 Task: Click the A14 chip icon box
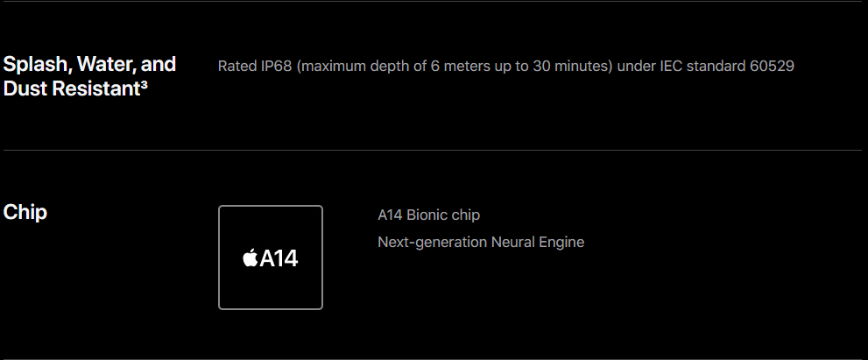point(270,258)
